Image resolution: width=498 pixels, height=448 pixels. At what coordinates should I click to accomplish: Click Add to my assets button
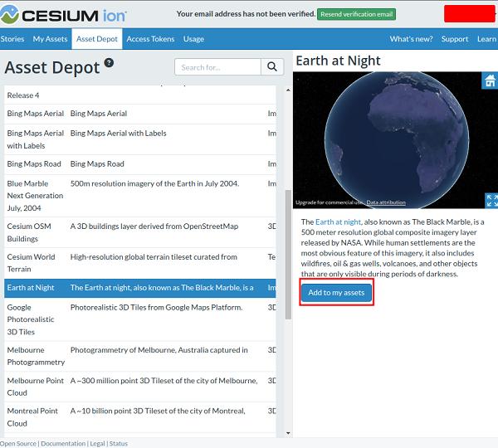coord(336,292)
